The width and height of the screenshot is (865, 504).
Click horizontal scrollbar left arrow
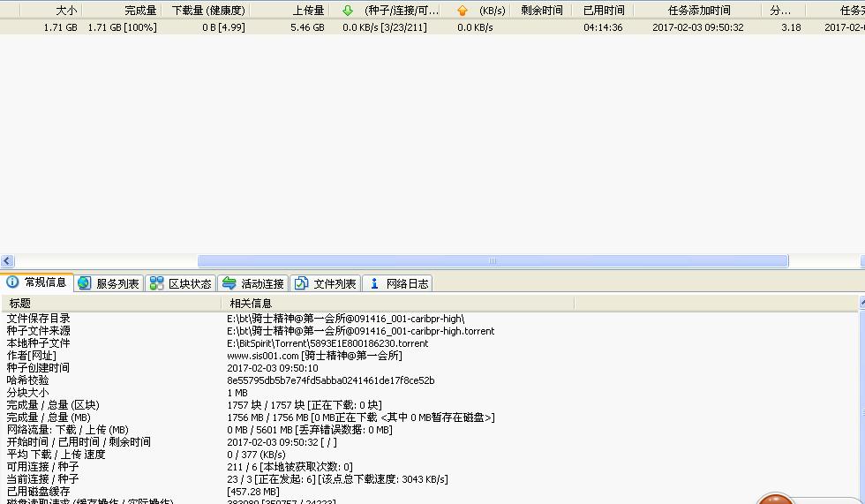[x=7, y=261]
